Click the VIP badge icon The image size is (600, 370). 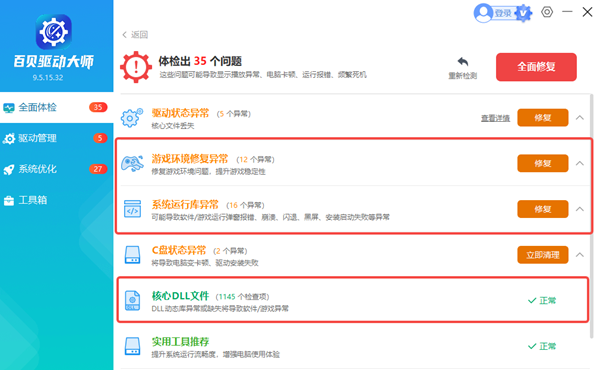pyautogui.click(x=523, y=13)
